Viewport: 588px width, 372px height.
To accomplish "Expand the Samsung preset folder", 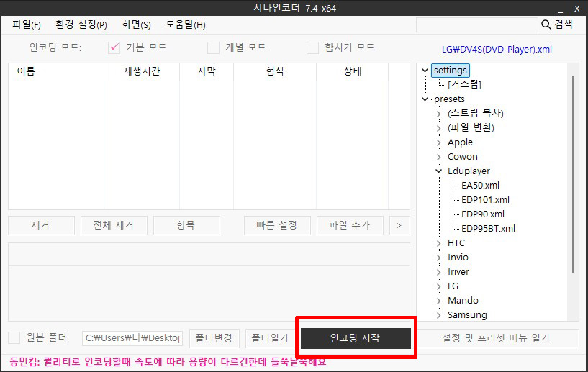I will coord(439,315).
